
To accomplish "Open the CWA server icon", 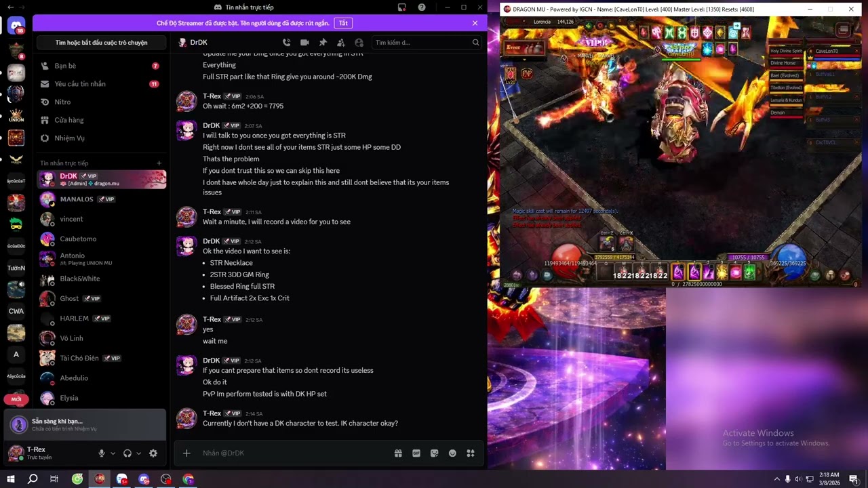I will 16,311.
